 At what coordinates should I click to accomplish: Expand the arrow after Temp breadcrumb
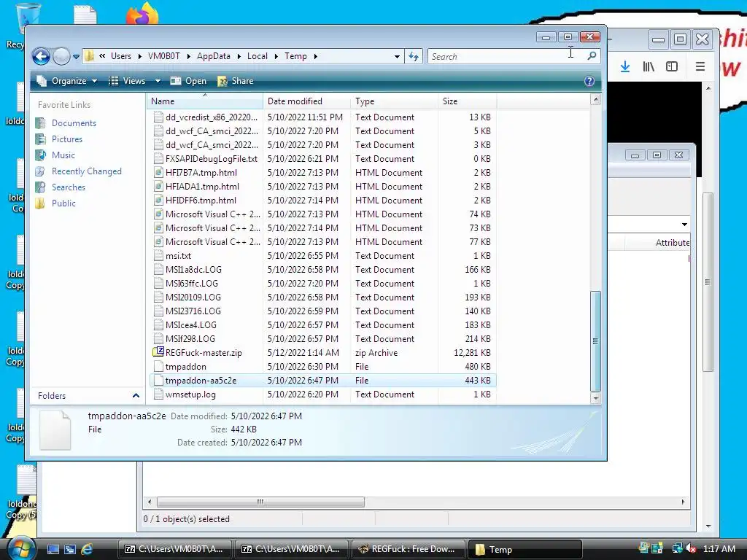315,56
